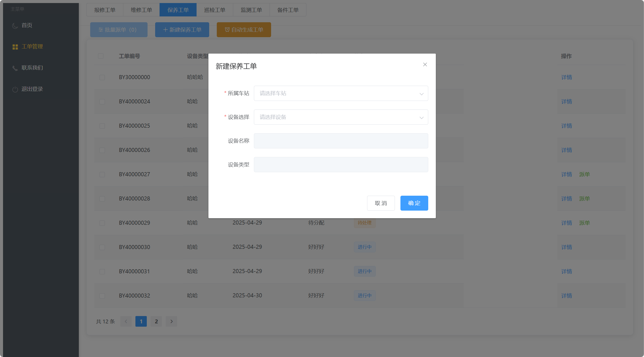Expand 设备选择 using its chevron arrow
The width and height of the screenshot is (644, 357).
(x=421, y=118)
